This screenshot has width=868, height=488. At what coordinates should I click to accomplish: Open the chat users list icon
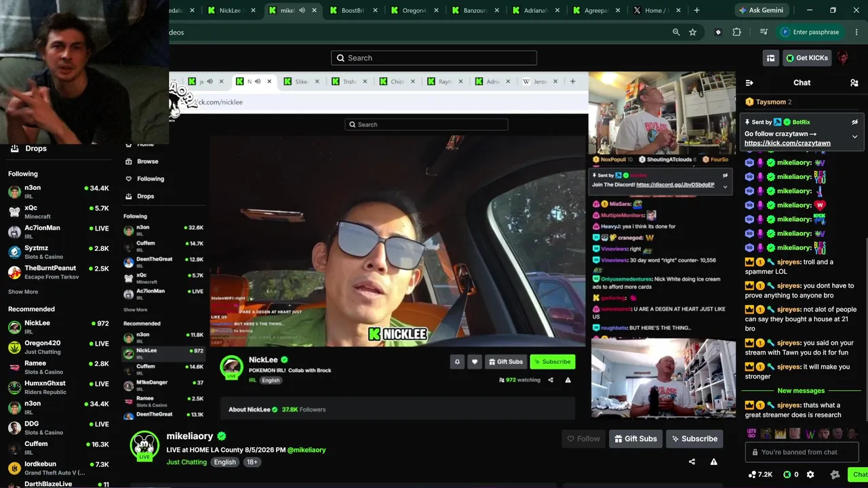pos(854,83)
